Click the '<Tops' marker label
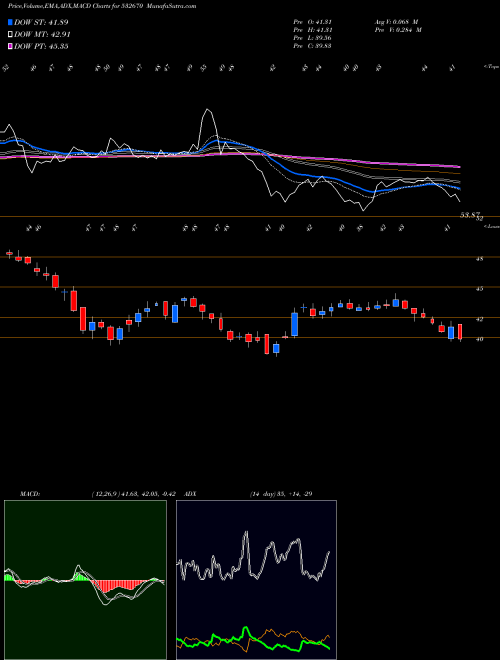 [x=491, y=67]
